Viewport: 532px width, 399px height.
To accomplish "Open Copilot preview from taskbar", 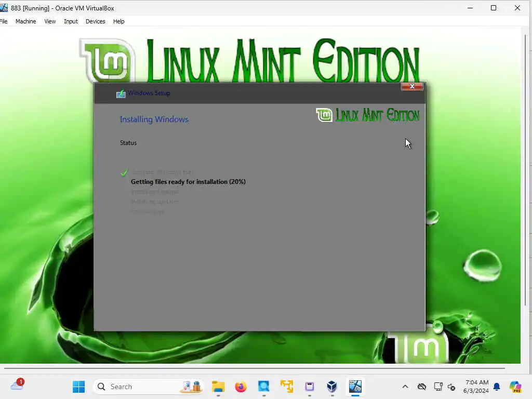I will [515, 387].
